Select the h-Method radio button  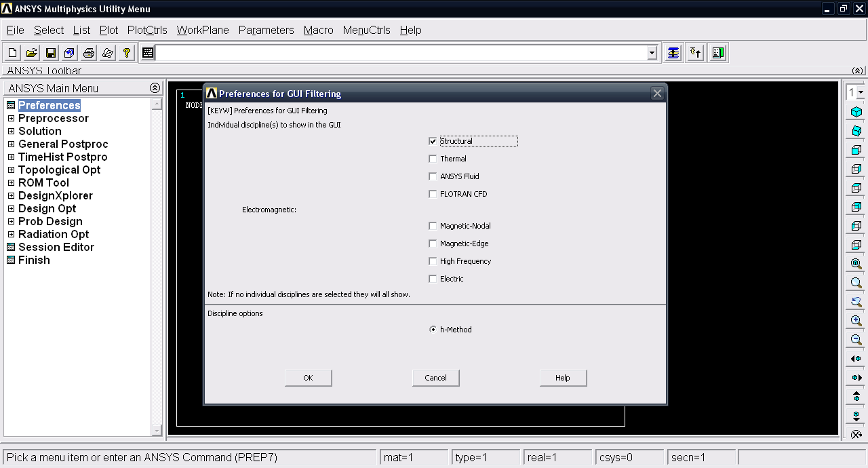pos(433,330)
